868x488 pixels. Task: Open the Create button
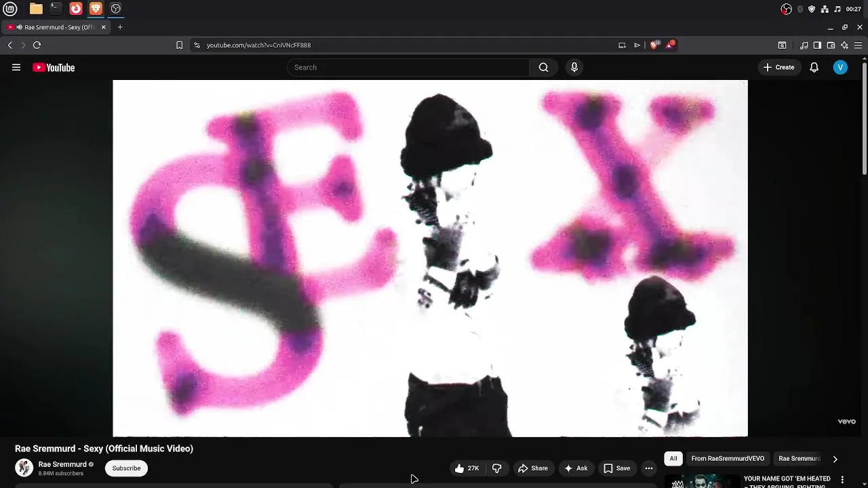pos(778,67)
